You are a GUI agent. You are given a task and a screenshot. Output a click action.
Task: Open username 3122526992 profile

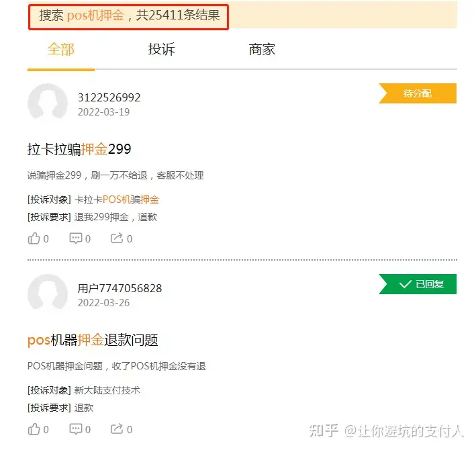(x=109, y=97)
